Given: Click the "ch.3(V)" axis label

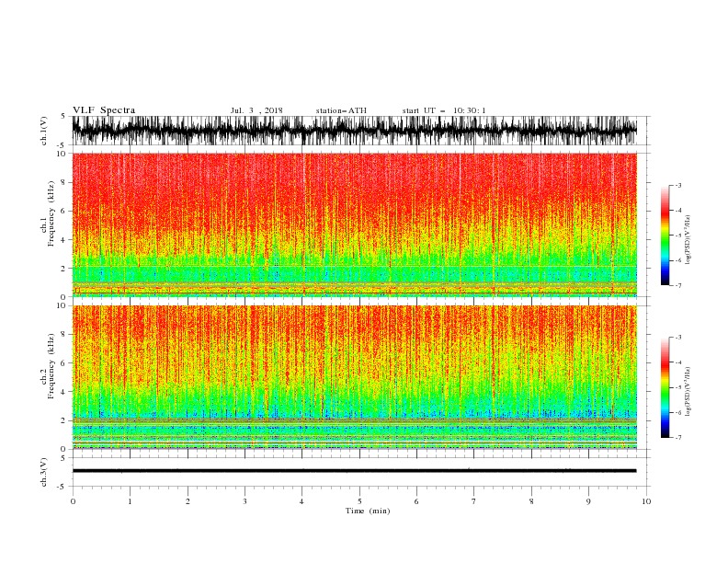Looking at the screenshot, I should (x=44, y=472).
